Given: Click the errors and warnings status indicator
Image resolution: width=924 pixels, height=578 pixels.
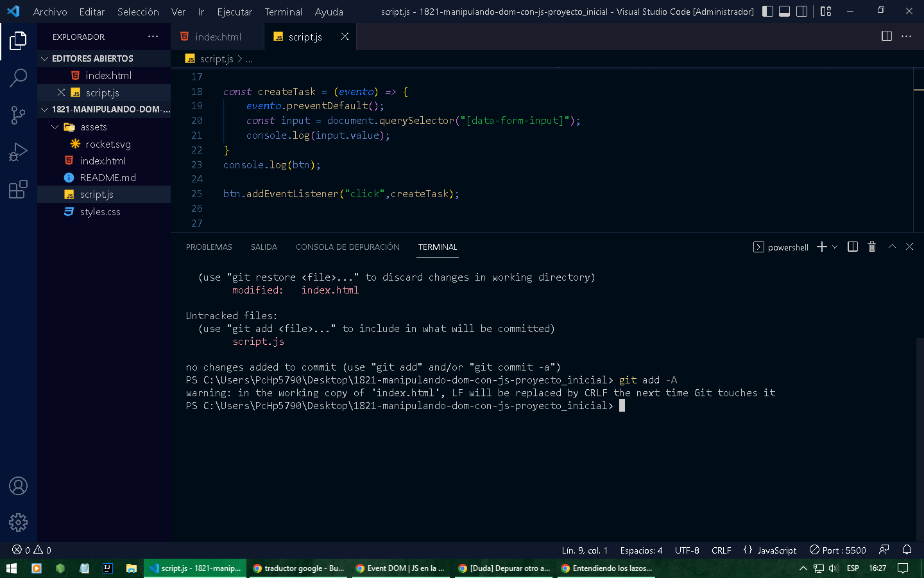Looking at the screenshot, I should click(31, 550).
